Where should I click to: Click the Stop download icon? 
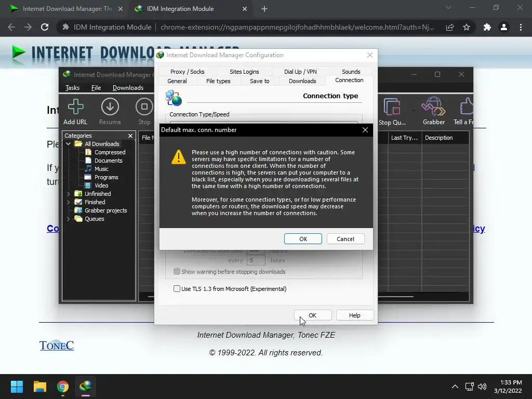[x=144, y=107]
